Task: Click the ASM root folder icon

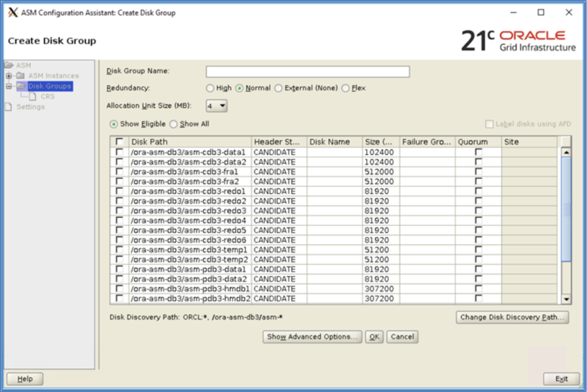Action: coord(9,65)
